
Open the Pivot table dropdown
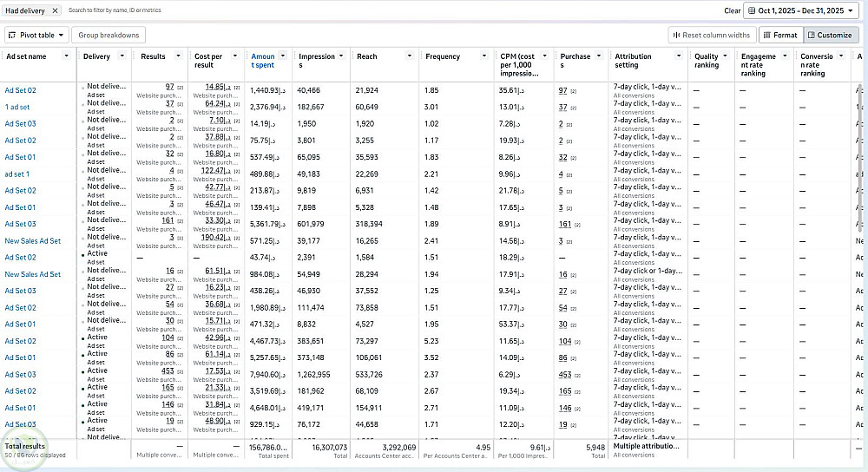36,35
